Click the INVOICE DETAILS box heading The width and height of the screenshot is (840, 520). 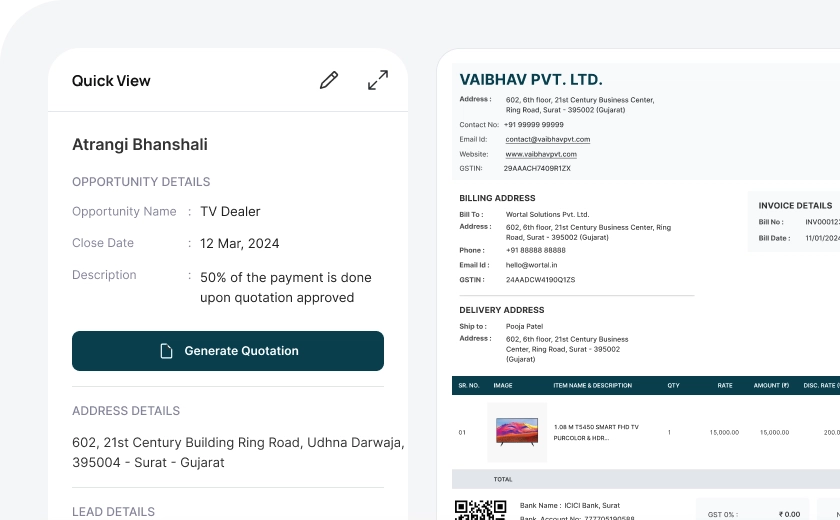pos(795,206)
